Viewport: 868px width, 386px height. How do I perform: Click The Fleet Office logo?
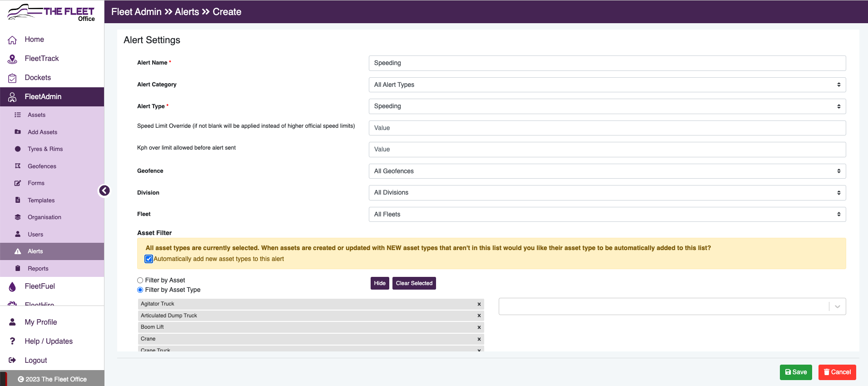(x=51, y=13)
